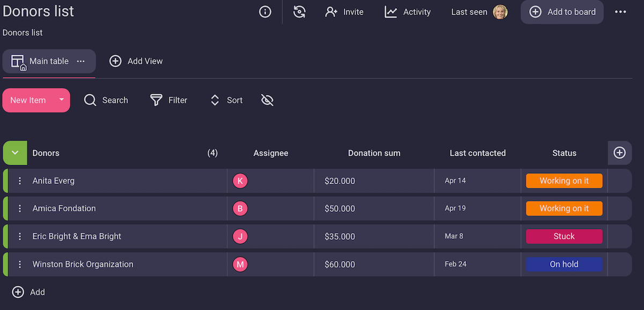Open the New Item dropdown arrow
The width and height of the screenshot is (644, 310).
point(62,100)
